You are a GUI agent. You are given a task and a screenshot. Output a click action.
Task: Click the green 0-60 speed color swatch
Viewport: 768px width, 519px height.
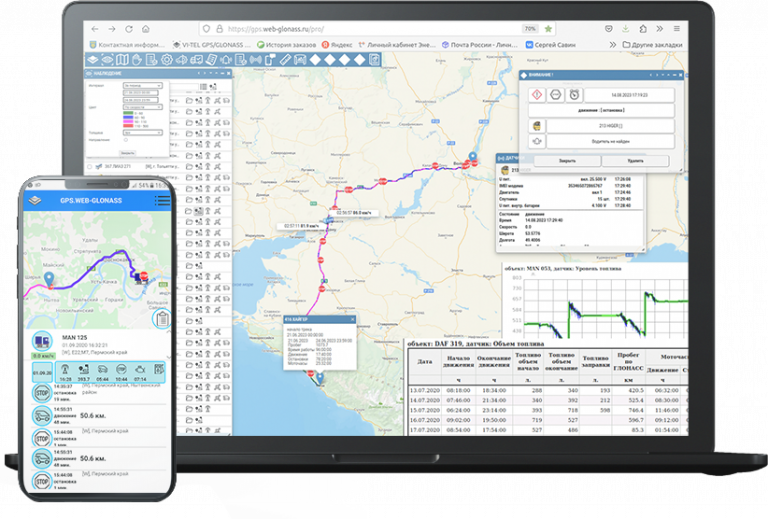(x=127, y=113)
